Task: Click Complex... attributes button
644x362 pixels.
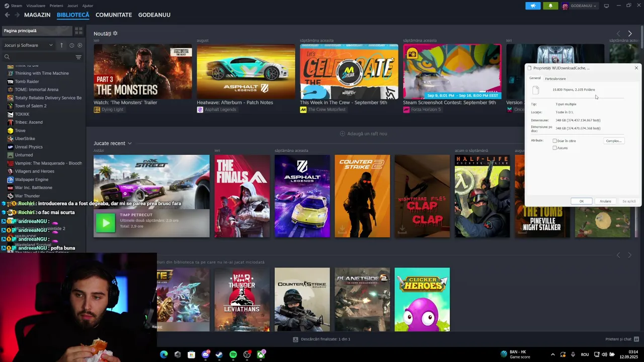Action: click(x=614, y=141)
